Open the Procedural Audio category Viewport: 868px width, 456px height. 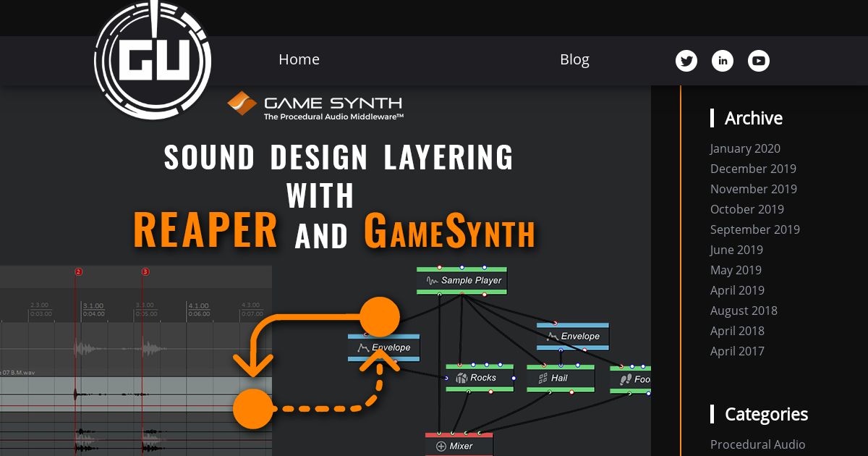click(x=757, y=444)
